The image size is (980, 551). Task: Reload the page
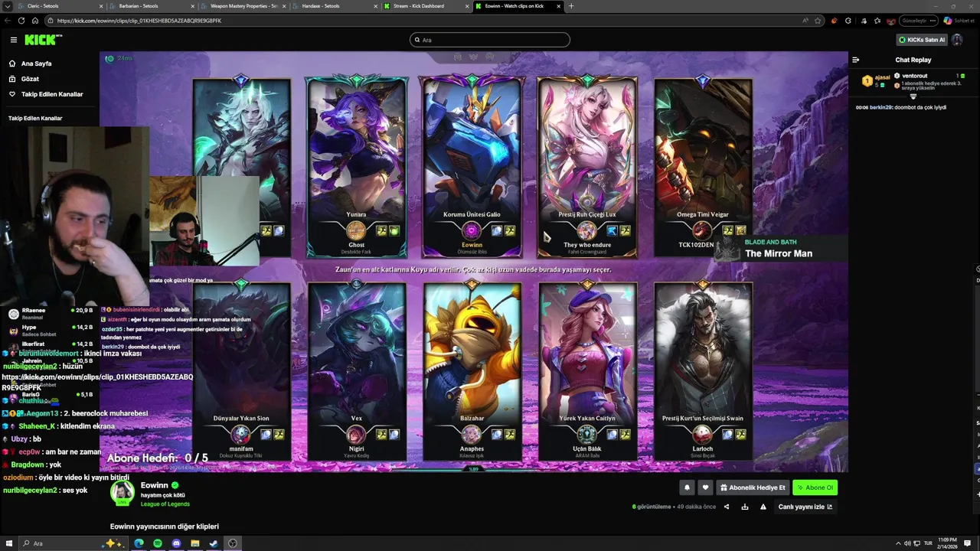pyautogui.click(x=22, y=21)
